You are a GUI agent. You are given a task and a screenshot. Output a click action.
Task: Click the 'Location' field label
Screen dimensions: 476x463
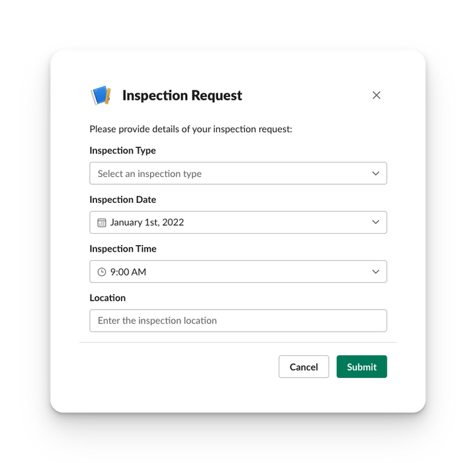tap(108, 298)
